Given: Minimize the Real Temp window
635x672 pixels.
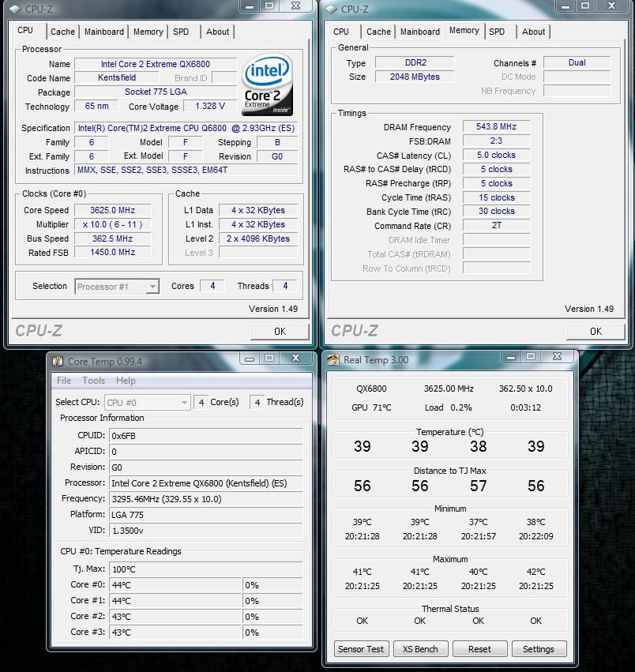Looking at the screenshot, I should 511,357.
